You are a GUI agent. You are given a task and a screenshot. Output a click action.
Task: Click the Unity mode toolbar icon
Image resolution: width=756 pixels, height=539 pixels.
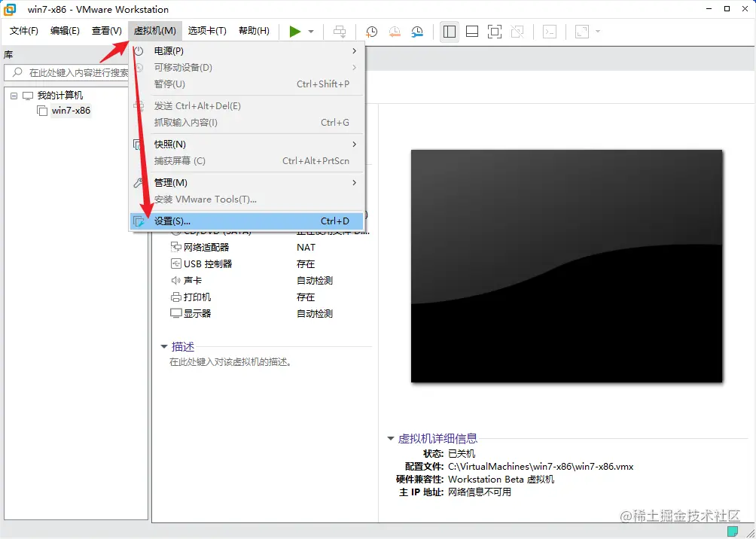tap(517, 32)
